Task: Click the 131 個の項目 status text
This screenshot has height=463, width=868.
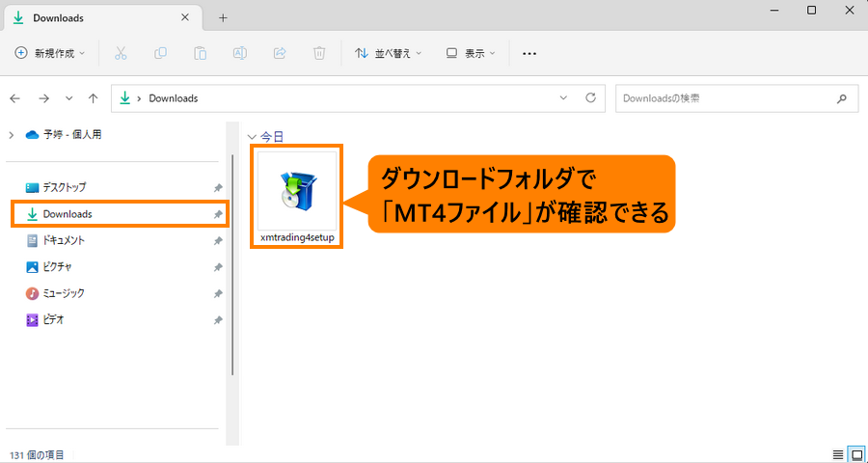Action: click(37, 455)
